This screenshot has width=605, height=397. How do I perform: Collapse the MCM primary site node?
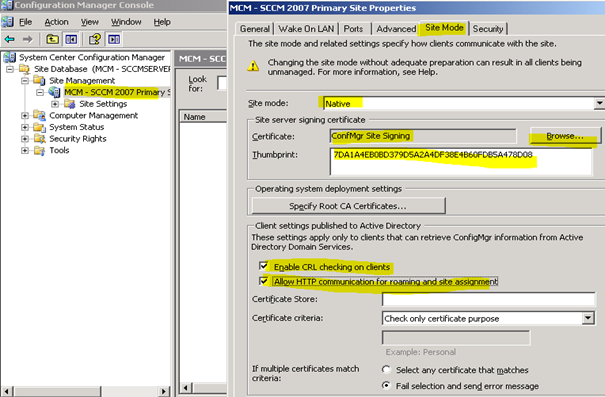point(40,93)
